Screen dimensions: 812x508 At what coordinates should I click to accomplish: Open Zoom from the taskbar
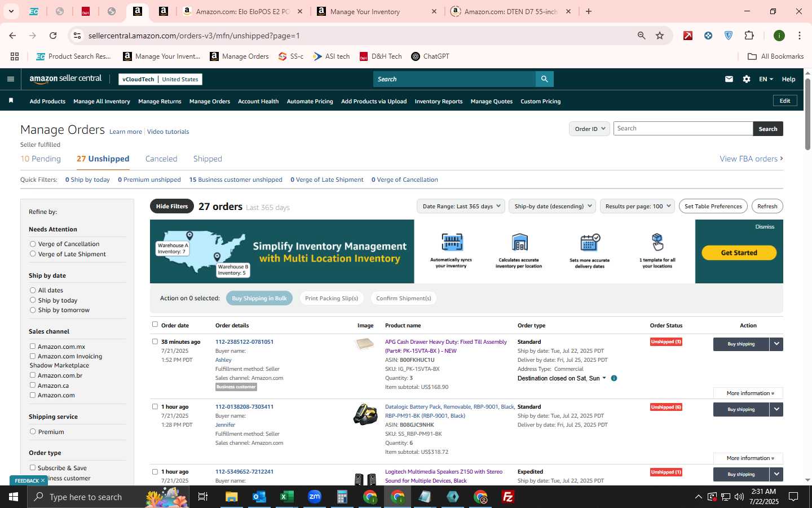315,497
